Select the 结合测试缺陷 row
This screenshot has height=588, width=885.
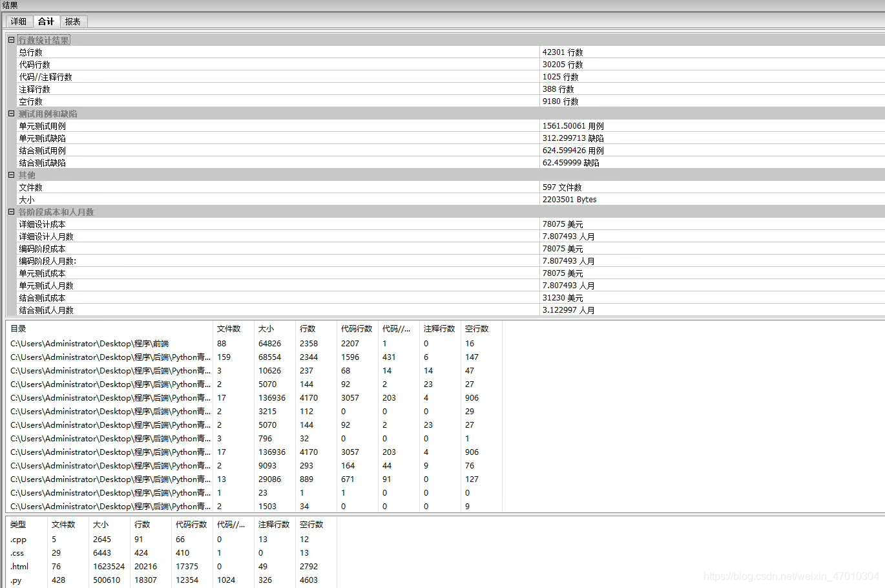point(450,163)
